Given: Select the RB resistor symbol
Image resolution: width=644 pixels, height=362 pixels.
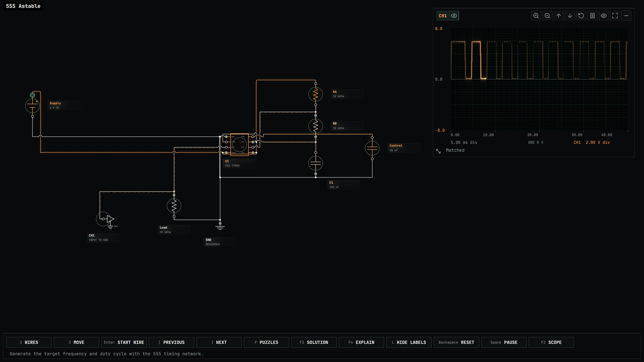Looking at the screenshot, I should [315, 126].
